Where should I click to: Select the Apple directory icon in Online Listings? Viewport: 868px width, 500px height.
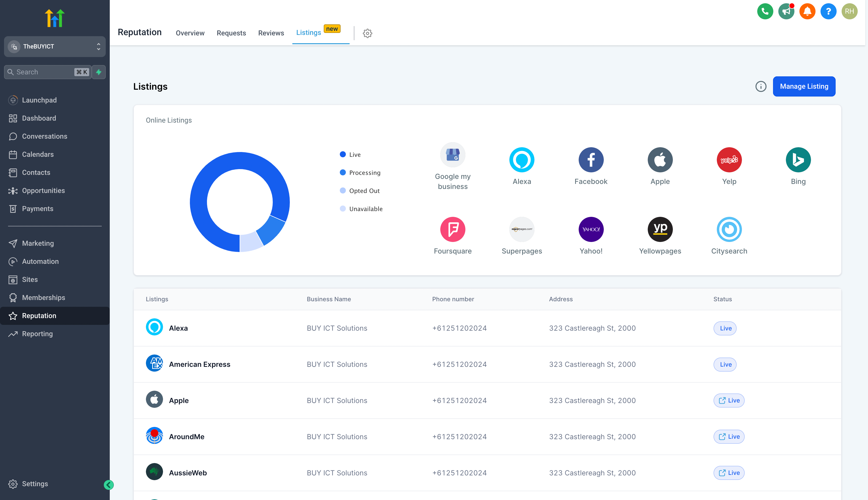[x=660, y=160]
